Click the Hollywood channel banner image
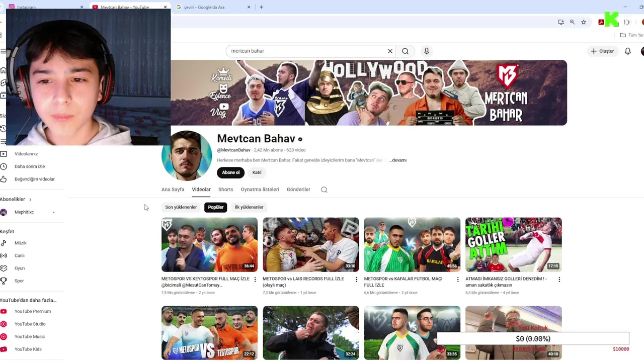This screenshot has width=644, height=362. click(369, 93)
